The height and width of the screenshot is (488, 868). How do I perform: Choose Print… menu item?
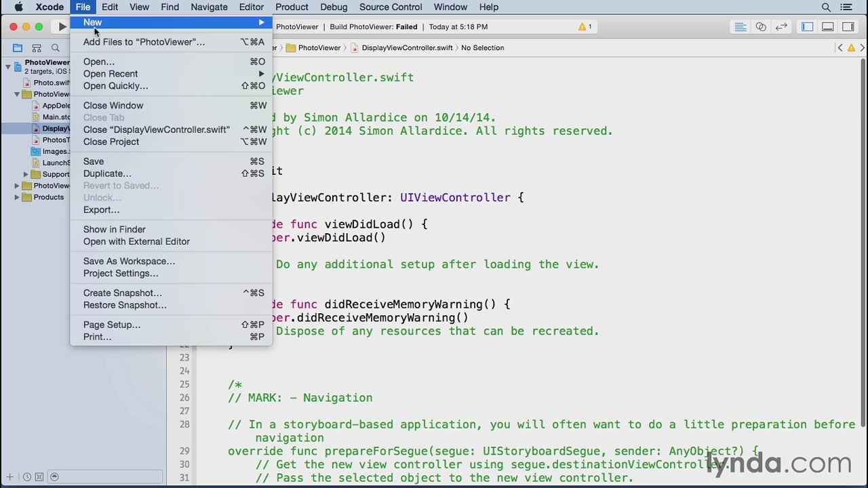pos(171,337)
